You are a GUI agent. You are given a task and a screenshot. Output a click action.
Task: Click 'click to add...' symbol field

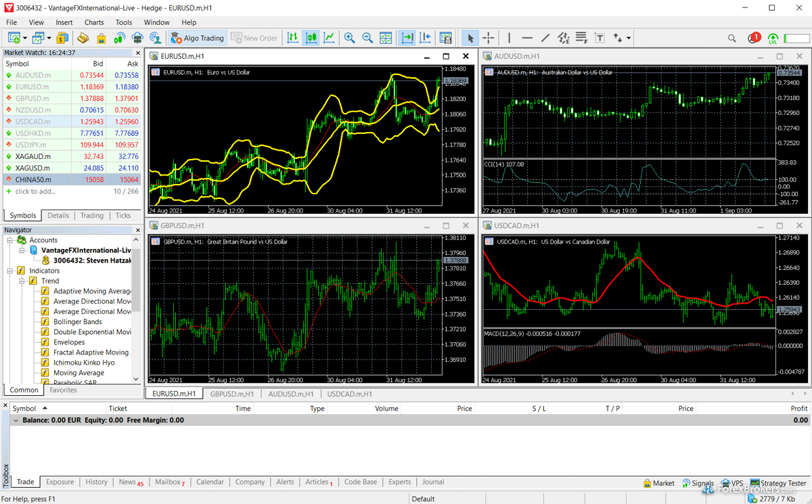tap(35, 191)
